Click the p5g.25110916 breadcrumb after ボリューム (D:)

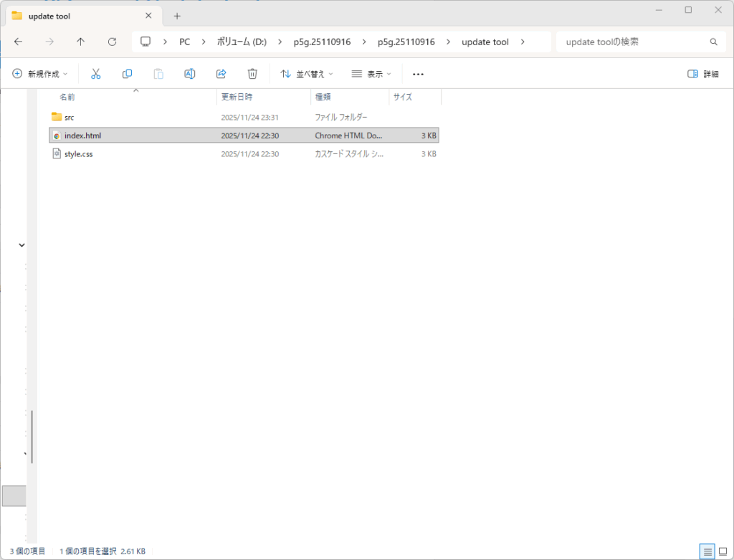(x=322, y=42)
